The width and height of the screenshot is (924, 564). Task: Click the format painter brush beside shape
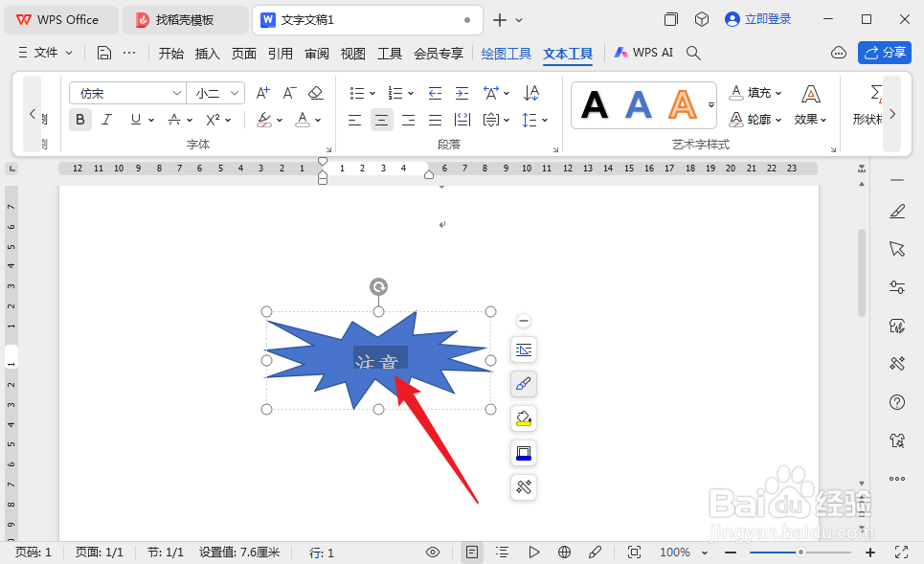click(524, 384)
